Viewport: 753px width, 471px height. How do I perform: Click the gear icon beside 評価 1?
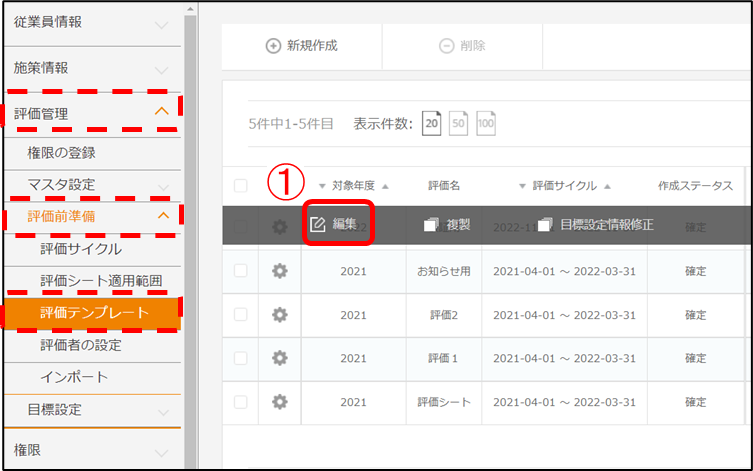pos(280,358)
